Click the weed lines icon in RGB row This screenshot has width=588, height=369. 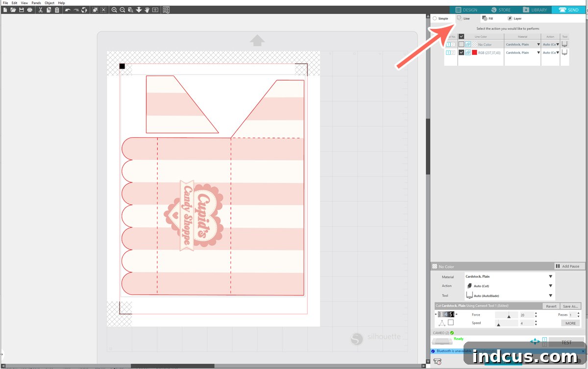(x=467, y=52)
